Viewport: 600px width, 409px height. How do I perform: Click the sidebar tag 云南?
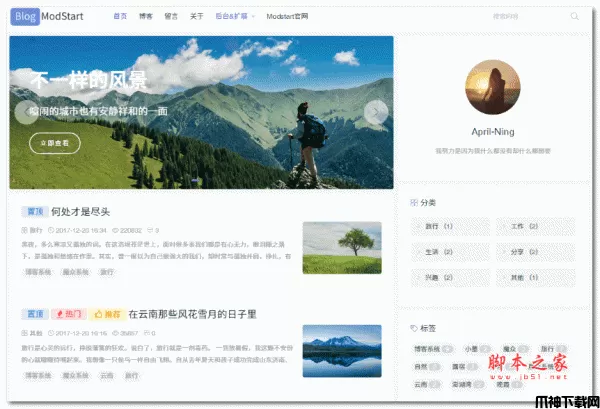[x=427, y=385]
